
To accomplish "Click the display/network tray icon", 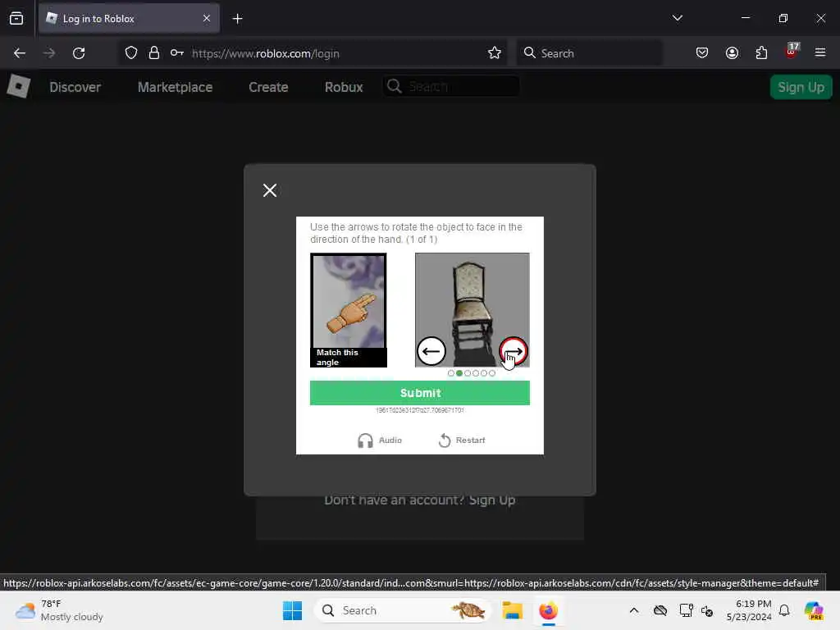I will click(x=686, y=610).
